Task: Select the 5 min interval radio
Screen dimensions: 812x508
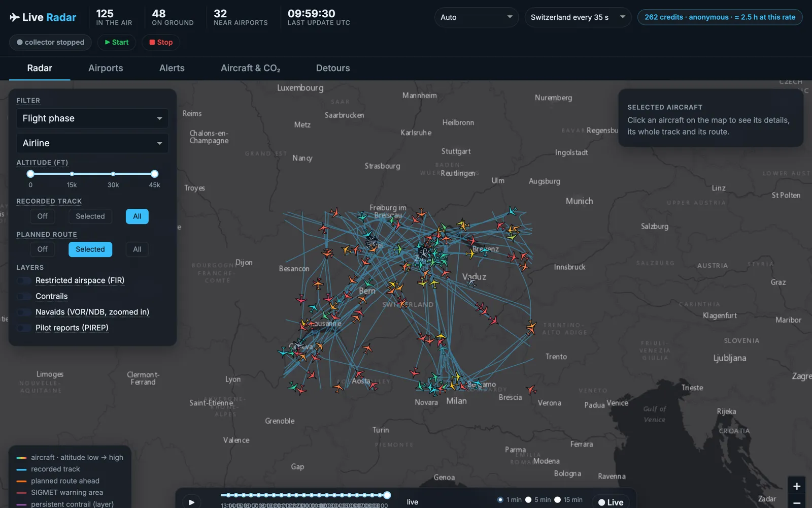Action: point(528,500)
